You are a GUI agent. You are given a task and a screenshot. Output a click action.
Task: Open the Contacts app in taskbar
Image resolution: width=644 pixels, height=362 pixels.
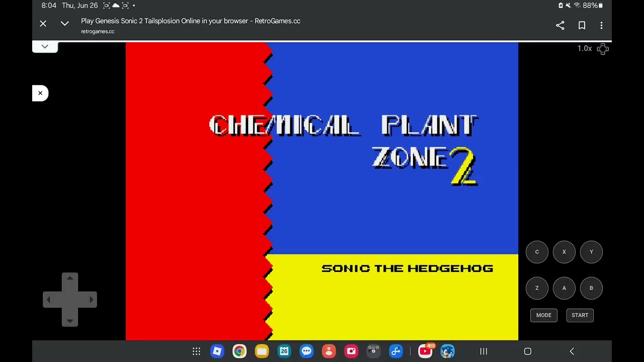(x=329, y=351)
